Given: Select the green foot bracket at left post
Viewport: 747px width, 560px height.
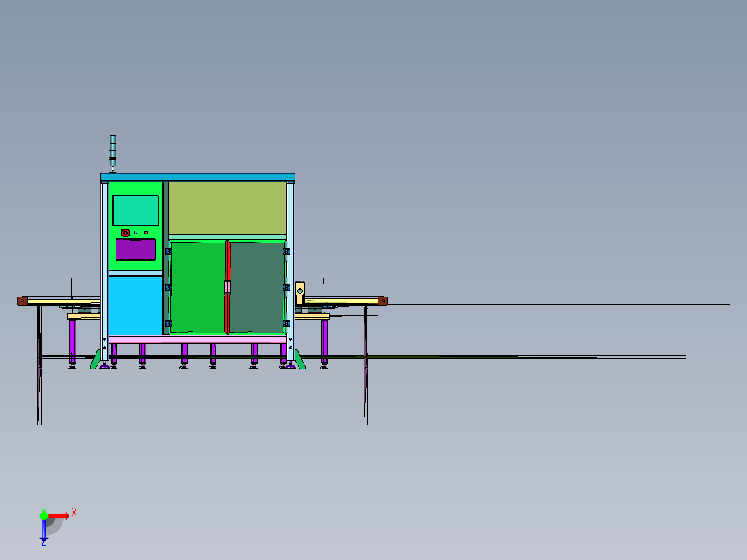Looking at the screenshot, I should (x=96, y=359).
